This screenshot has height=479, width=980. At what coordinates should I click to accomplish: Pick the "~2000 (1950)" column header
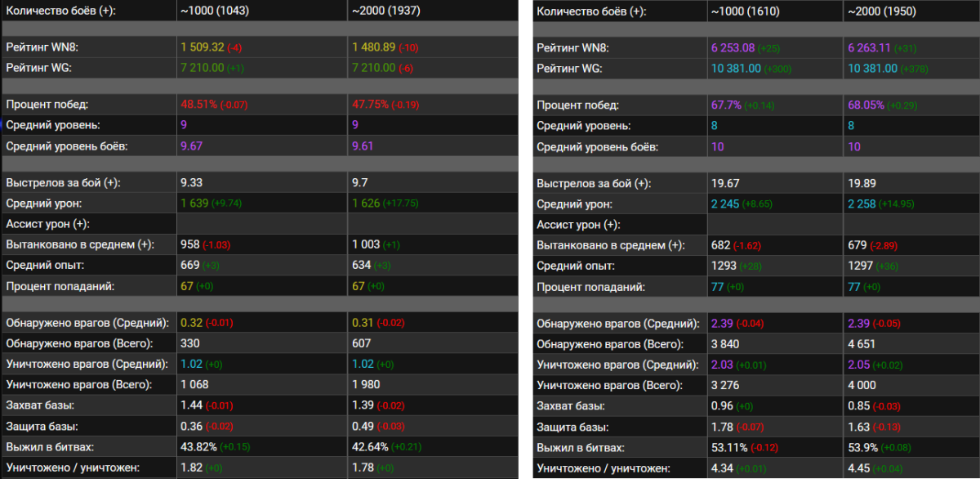point(882,11)
